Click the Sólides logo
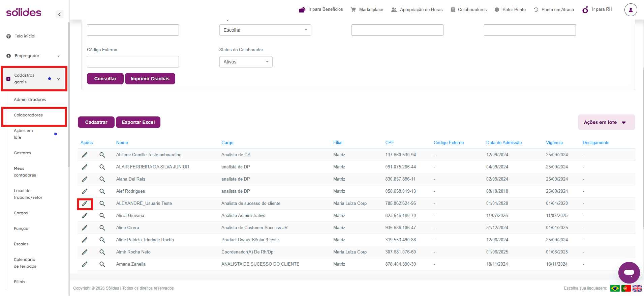 coord(24,12)
